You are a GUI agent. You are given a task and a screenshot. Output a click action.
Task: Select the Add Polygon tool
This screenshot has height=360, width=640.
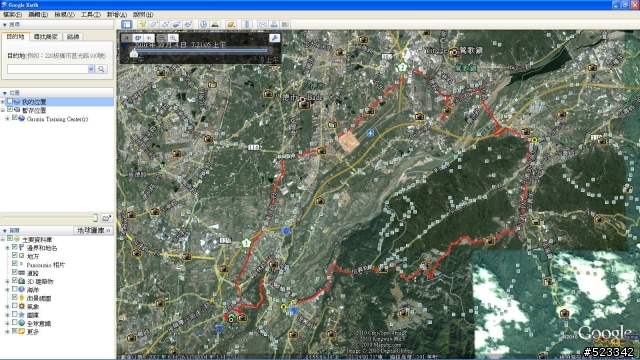tap(154, 24)
